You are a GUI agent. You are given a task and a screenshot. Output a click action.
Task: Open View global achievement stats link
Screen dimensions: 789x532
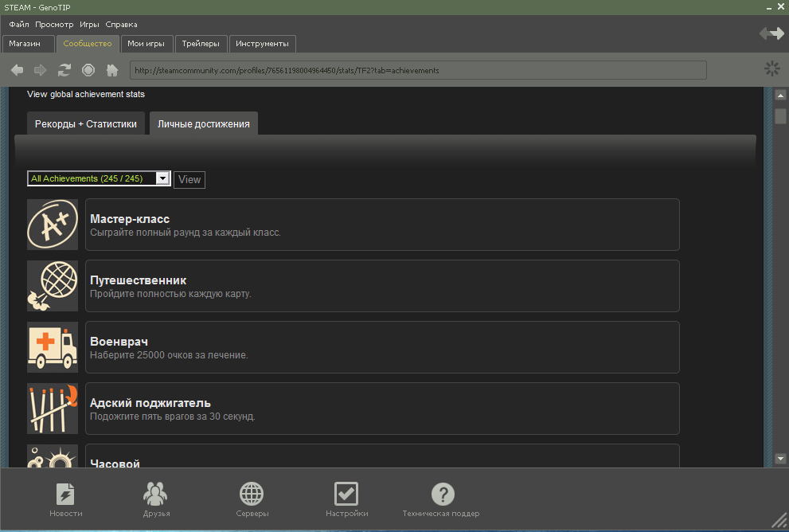pos(86,94)
